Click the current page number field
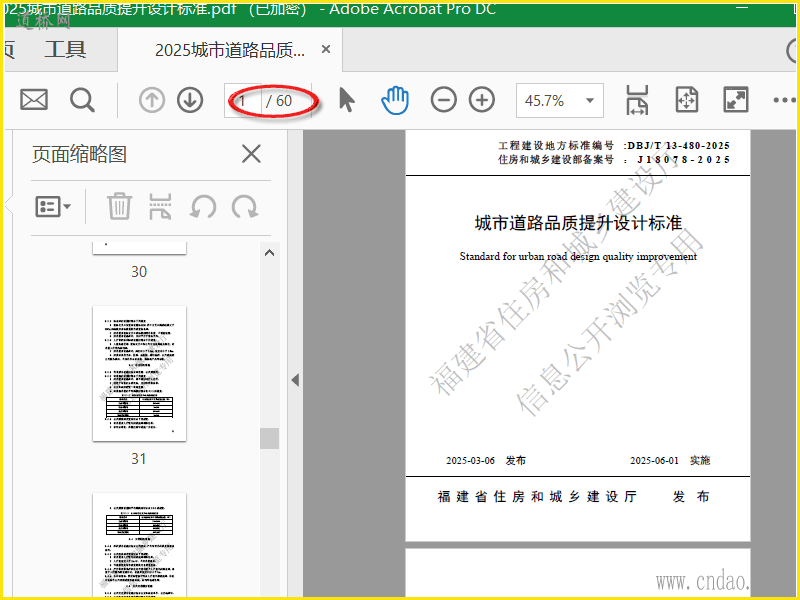 [x=243, y=101]
